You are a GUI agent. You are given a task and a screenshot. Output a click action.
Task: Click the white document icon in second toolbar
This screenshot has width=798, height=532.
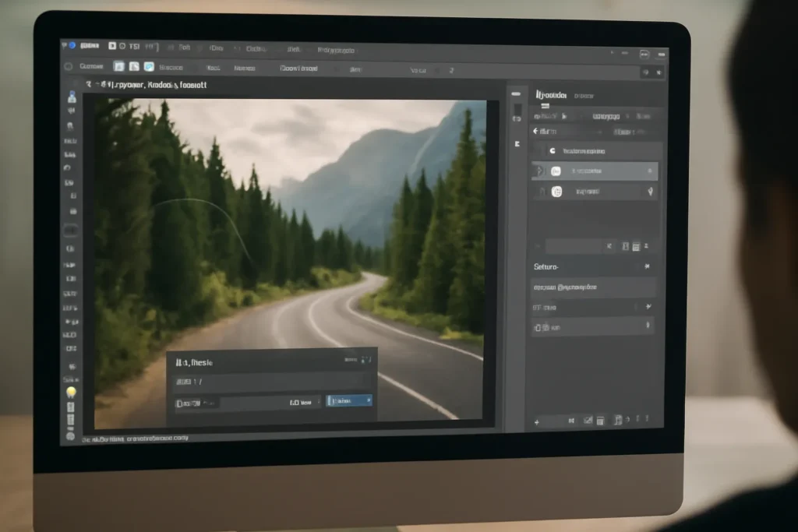pyautogui.click(x=134, y=67)
